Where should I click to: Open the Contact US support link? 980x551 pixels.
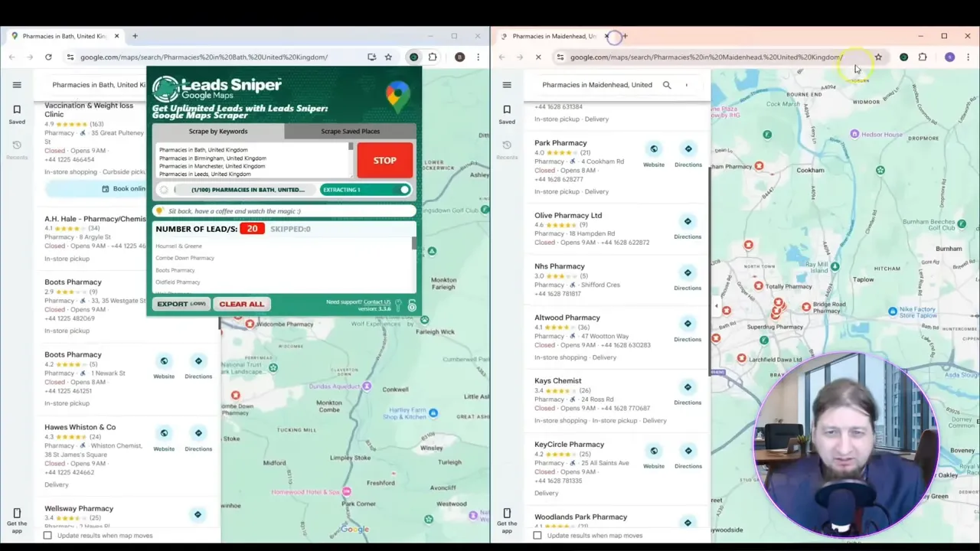click(x=377, y=302)
